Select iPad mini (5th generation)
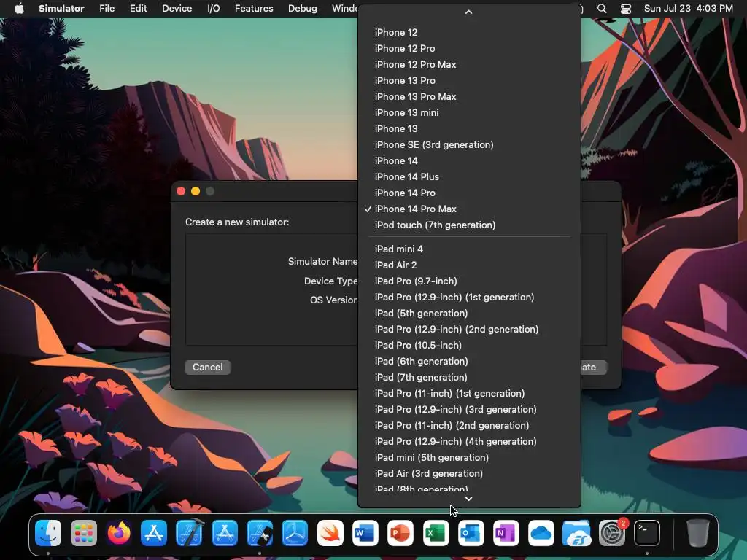 (469, 458)
